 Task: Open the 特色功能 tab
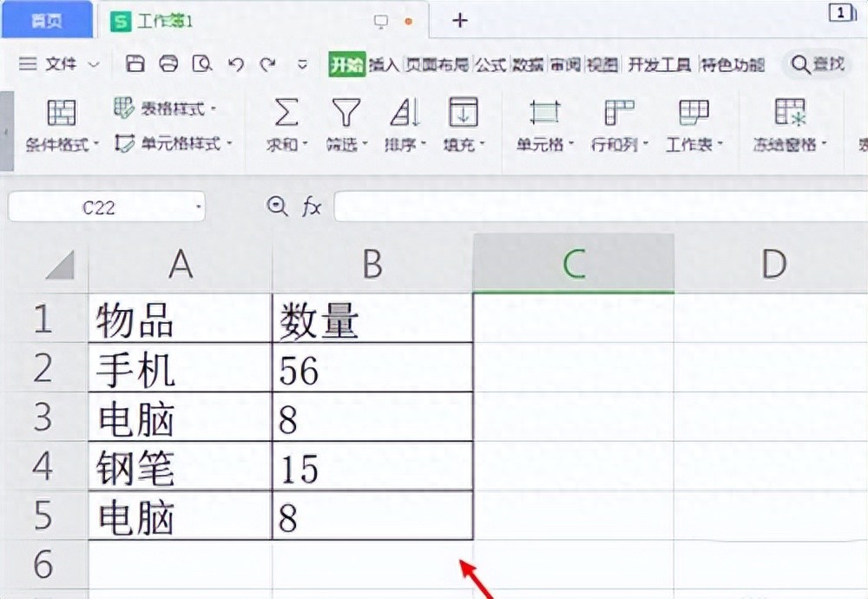[733, 65]
